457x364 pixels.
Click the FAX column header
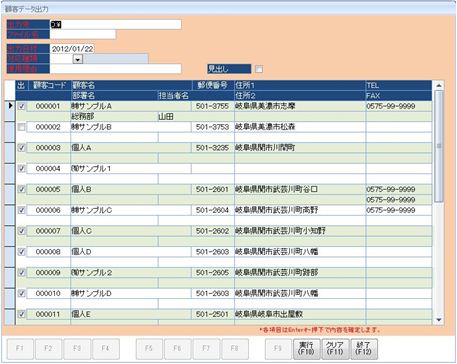coord(399,96)
